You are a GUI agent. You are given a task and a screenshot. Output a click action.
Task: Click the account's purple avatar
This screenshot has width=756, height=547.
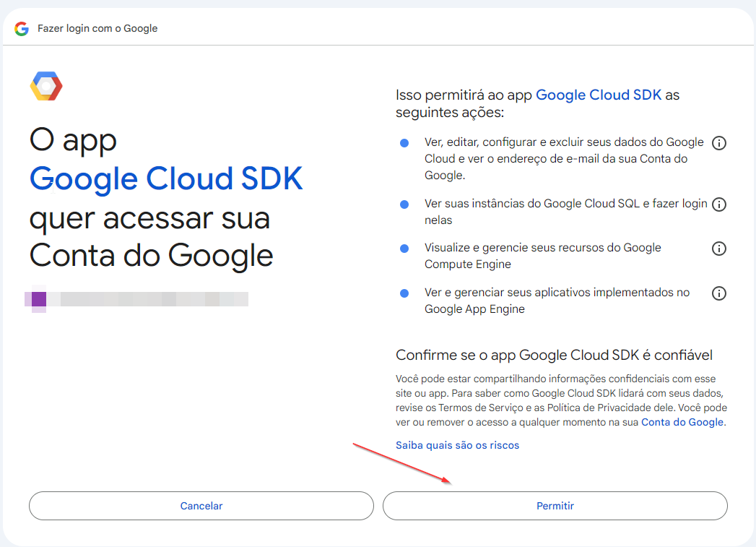click(39, 299)
